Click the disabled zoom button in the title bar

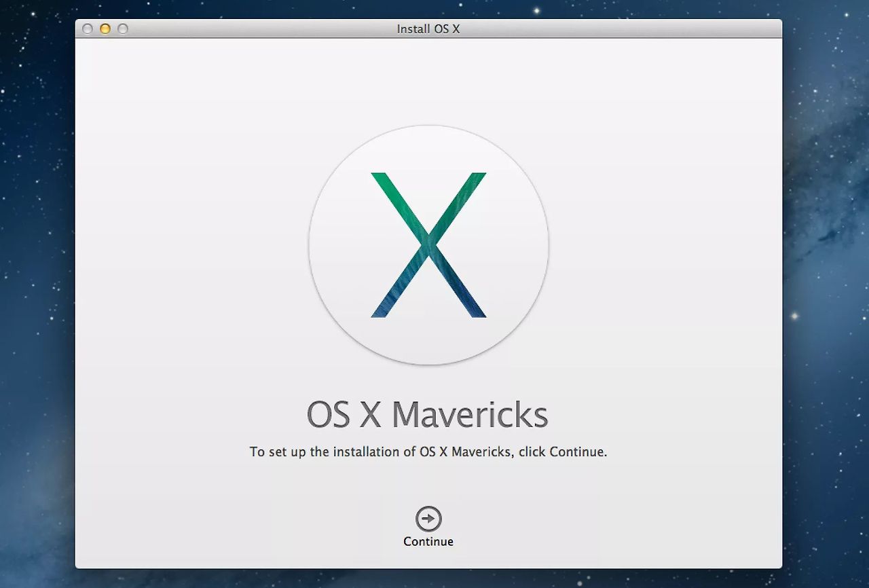click(123, 29)
